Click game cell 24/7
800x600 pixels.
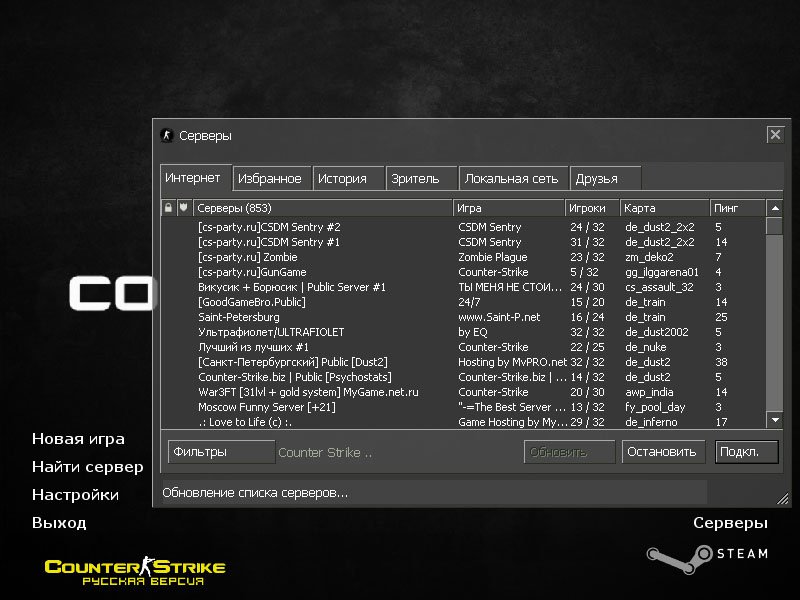(x=469, y=302)
